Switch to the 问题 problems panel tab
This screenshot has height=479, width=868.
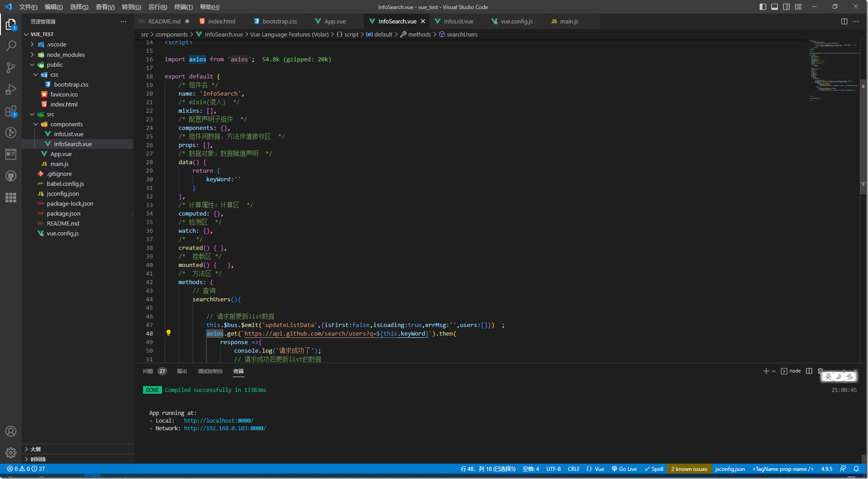155,371
